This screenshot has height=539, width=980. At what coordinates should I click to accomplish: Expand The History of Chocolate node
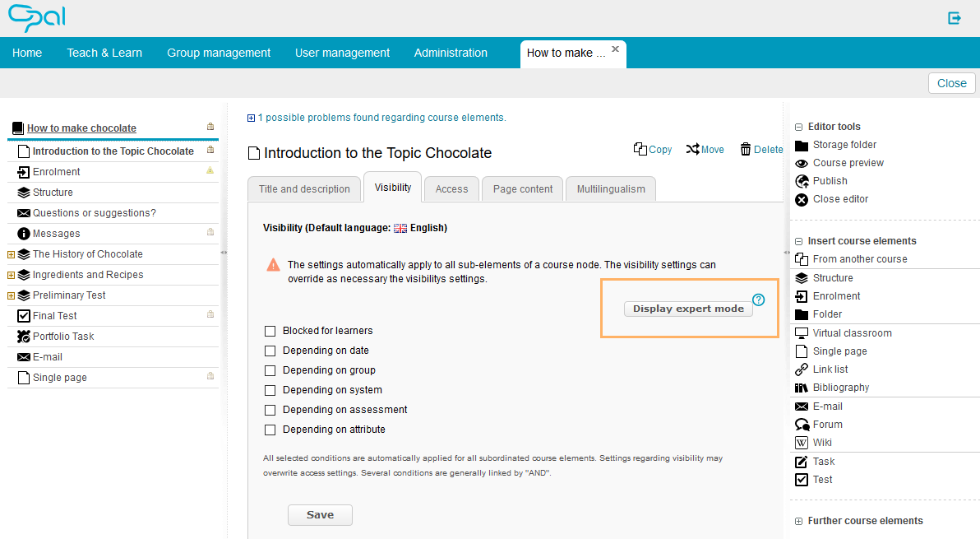[12, 254]
